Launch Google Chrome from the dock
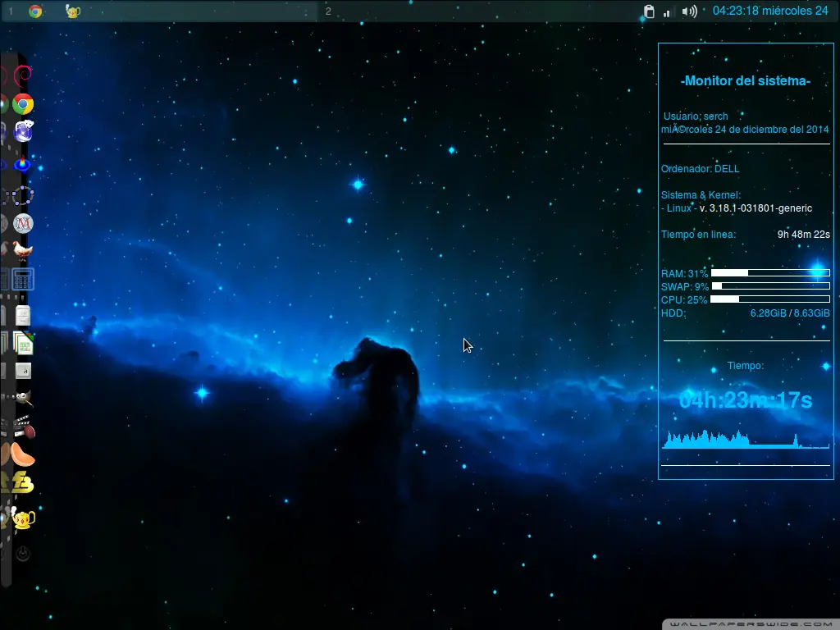 point(23,104)
